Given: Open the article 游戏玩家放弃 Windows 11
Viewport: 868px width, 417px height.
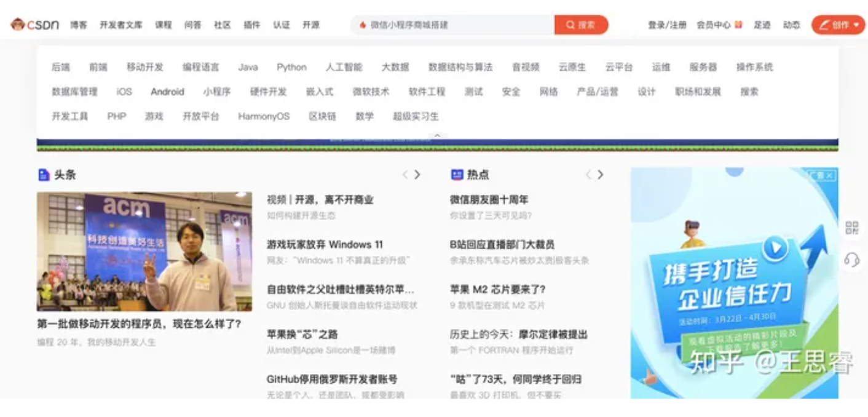Looking at the screenshot, I should 325,244.
